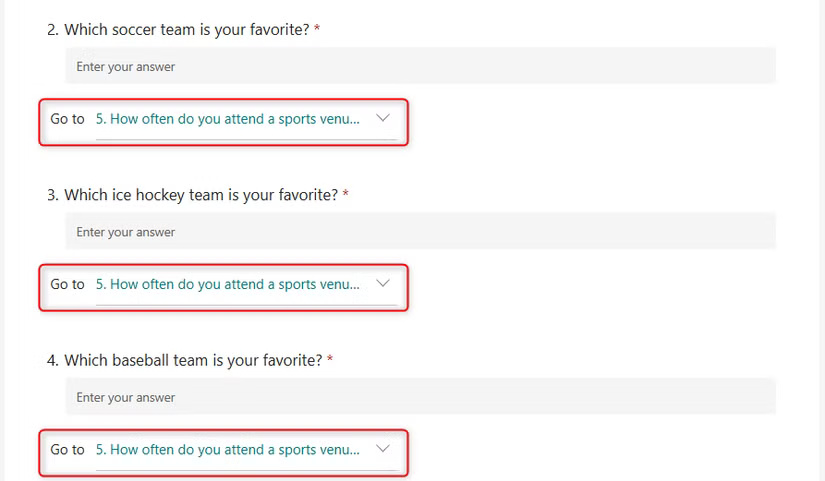Click the required asterisk on the soccer question

317,30
